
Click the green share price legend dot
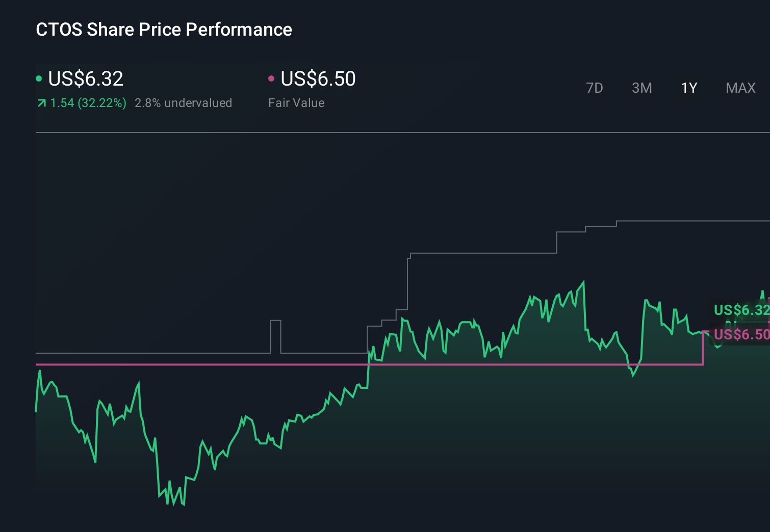(x=39, y=78)
